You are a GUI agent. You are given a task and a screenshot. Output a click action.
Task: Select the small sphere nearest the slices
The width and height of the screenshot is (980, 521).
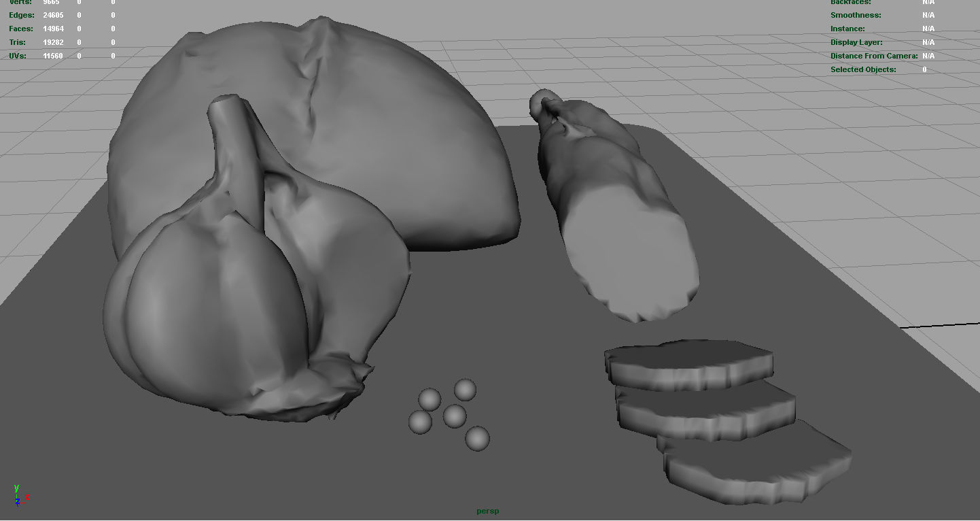477,439
